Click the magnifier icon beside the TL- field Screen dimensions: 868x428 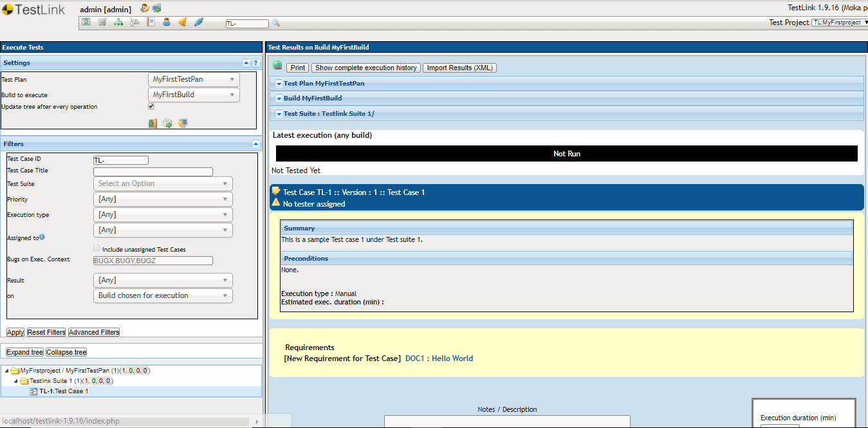click(275, 21)
